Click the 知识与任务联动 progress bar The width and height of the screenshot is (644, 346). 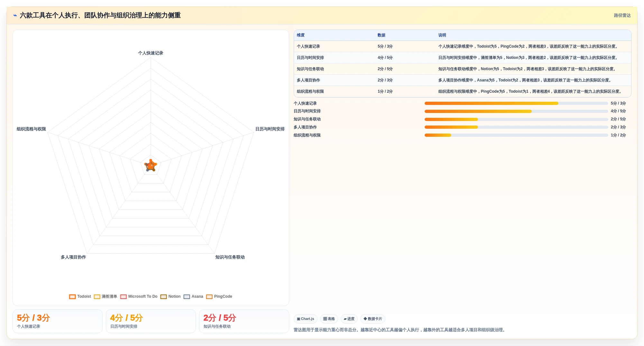click(x=516, y=119)
